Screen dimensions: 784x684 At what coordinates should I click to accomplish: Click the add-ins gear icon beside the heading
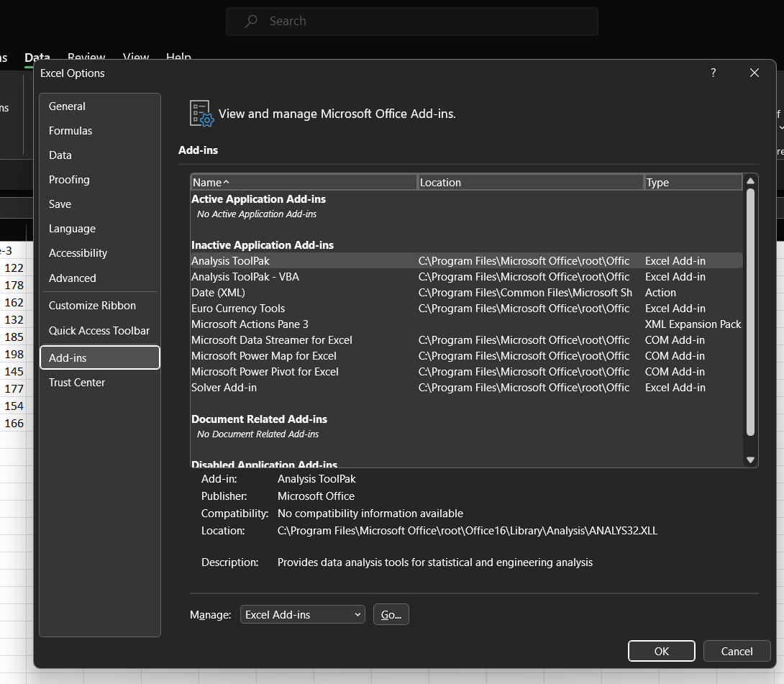click(201, 114)
